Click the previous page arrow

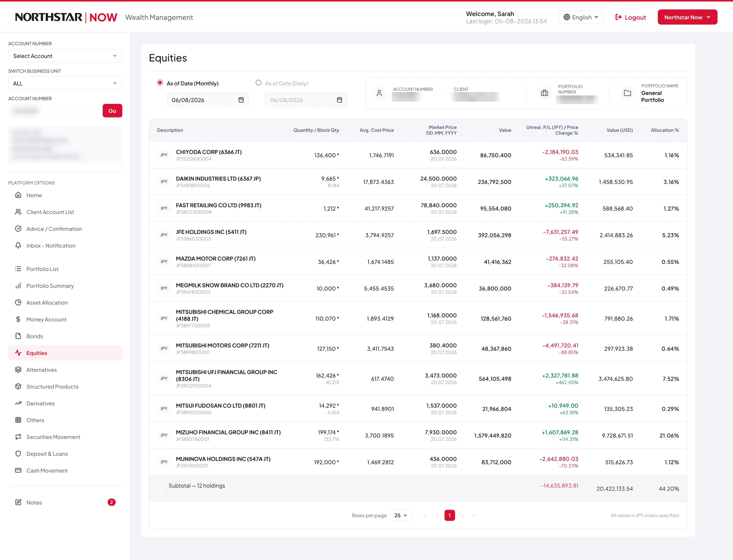(x=438, y=515)
